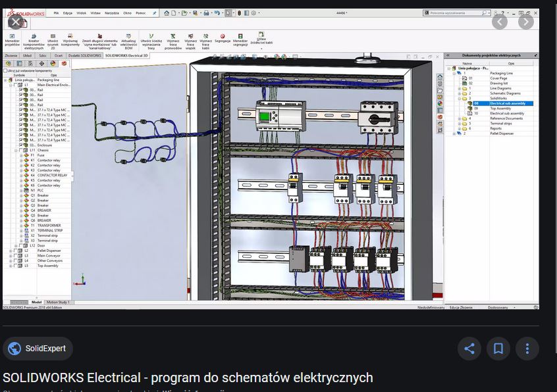This screenshot has height=392, width=557.
Task: Go to the next image in viewer
Action: [x=526, y=22]
